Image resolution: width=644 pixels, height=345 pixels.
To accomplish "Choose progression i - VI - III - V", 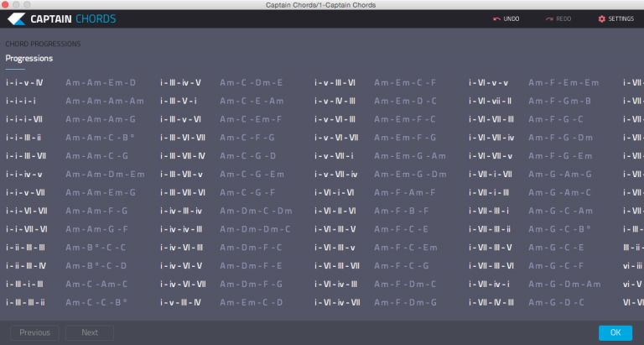I will tap(335, 229).
